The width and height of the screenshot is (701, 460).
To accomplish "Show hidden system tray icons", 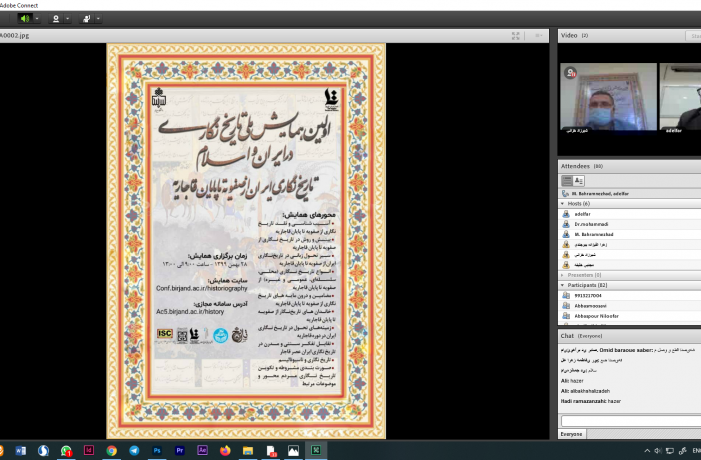I will click(x=647, y=451).
